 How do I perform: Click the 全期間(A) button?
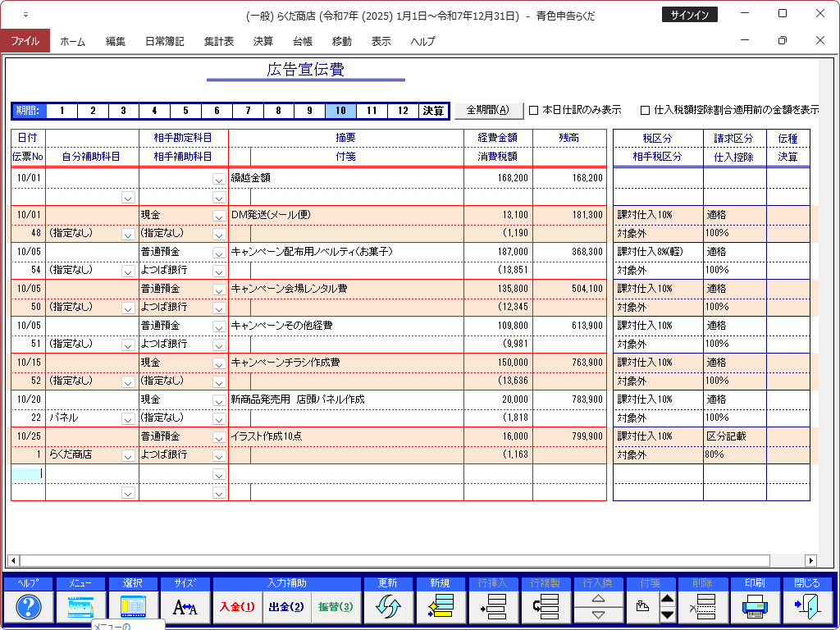488,110
